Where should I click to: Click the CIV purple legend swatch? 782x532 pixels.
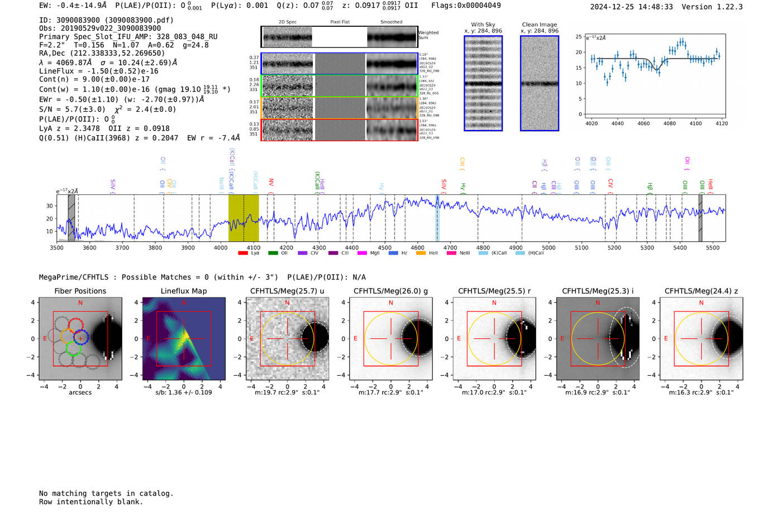click(303, 253)
